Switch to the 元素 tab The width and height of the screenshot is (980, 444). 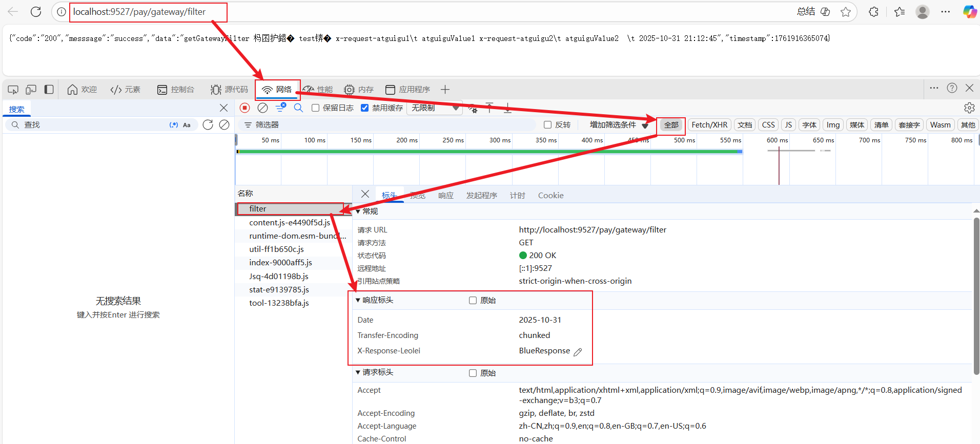coord(126,90)
